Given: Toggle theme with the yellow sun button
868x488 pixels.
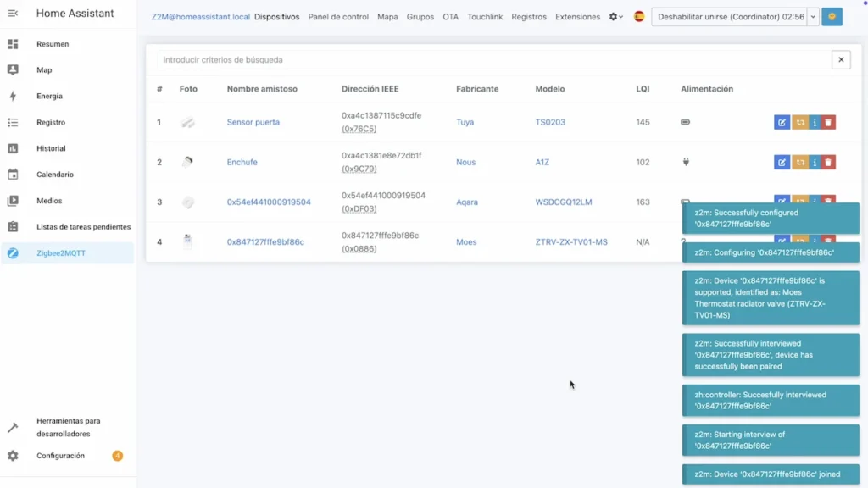Looking at the screenshot, I should 832,17.
